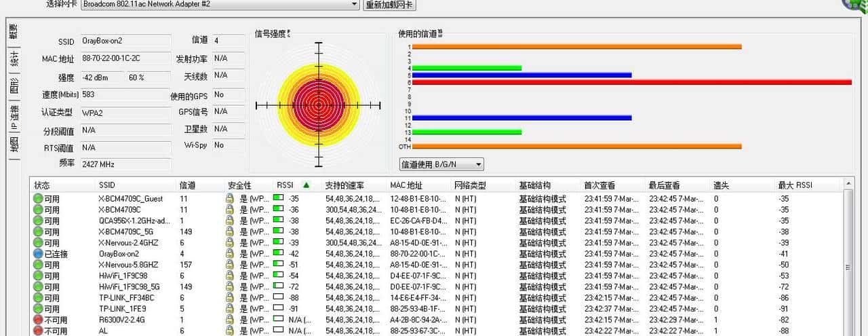Click the lock icon in HiWiFi_1F9C98 row

(230, 276)
